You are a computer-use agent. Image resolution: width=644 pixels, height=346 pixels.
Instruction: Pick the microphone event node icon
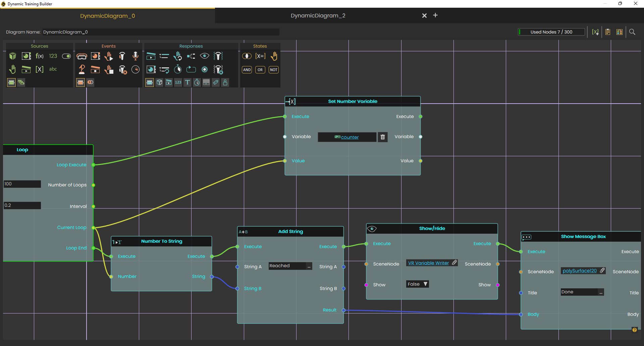[x=136, y=56]
